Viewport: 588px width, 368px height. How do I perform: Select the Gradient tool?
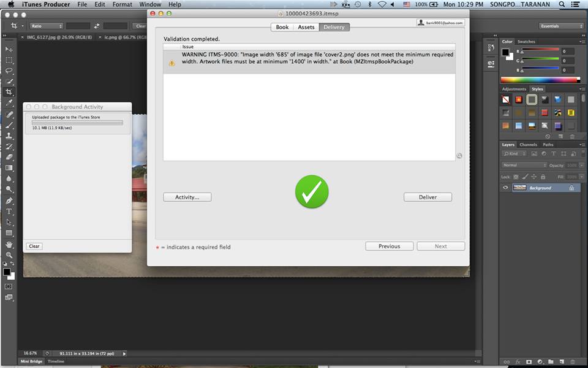(9, 168)
